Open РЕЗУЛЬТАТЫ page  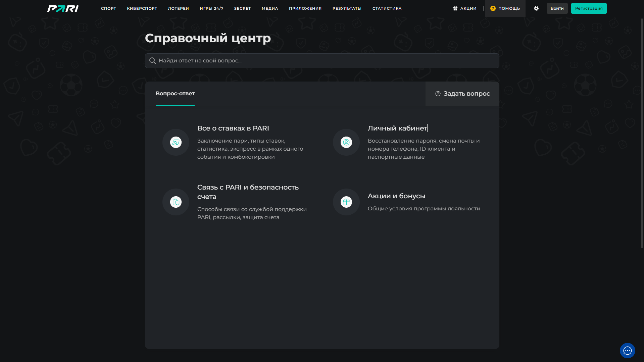coord(347,8)
